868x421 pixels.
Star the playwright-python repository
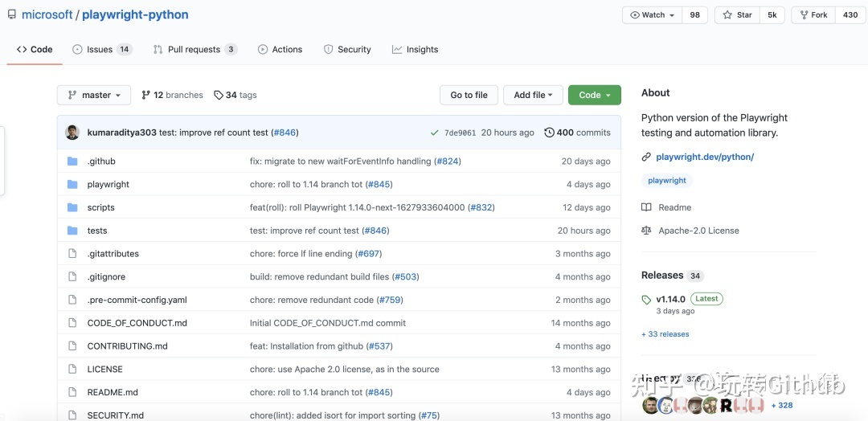[737, 15]
